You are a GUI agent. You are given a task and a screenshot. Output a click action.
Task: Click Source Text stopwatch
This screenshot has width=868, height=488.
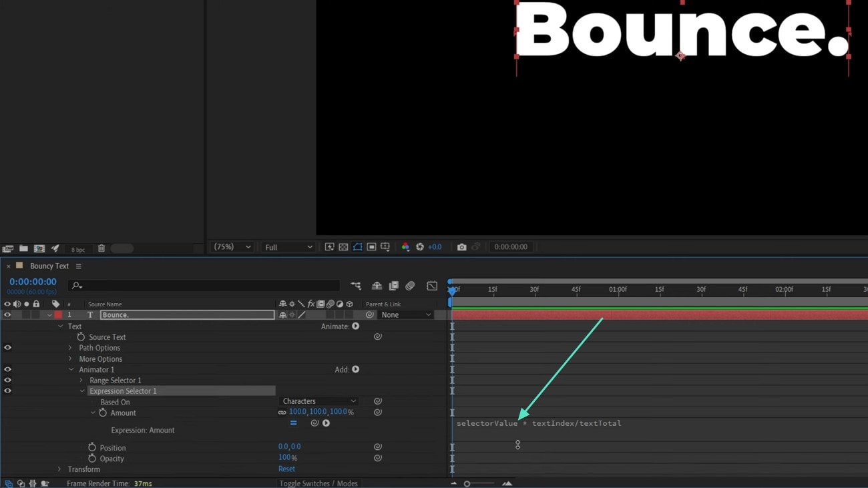(x=81, y=337)
